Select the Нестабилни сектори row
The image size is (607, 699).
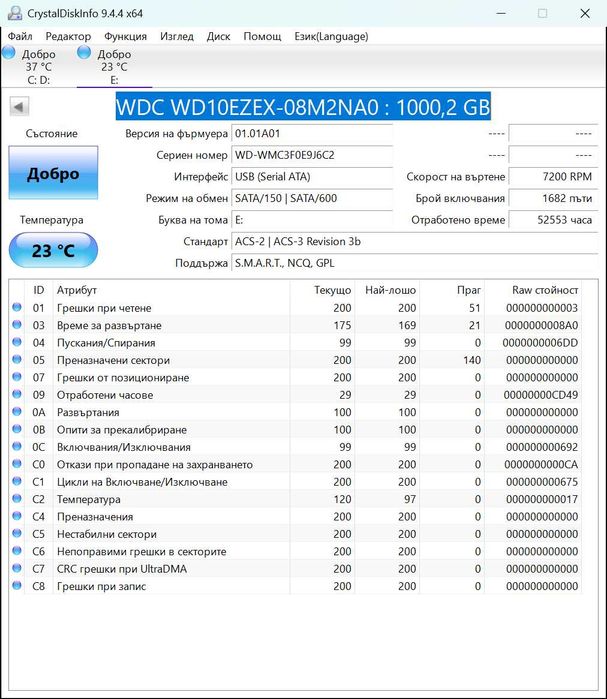[x=296, y=534]
